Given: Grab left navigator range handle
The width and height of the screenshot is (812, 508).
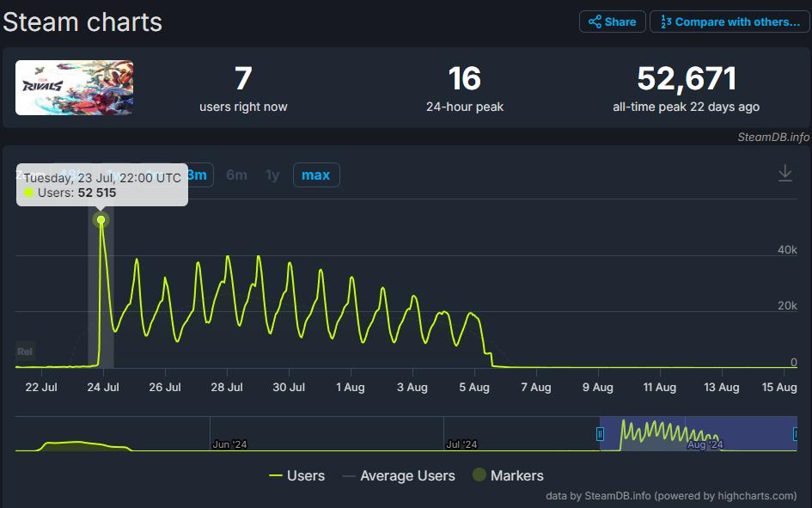Looking at the screenshot, I should (x=600, y=434).
